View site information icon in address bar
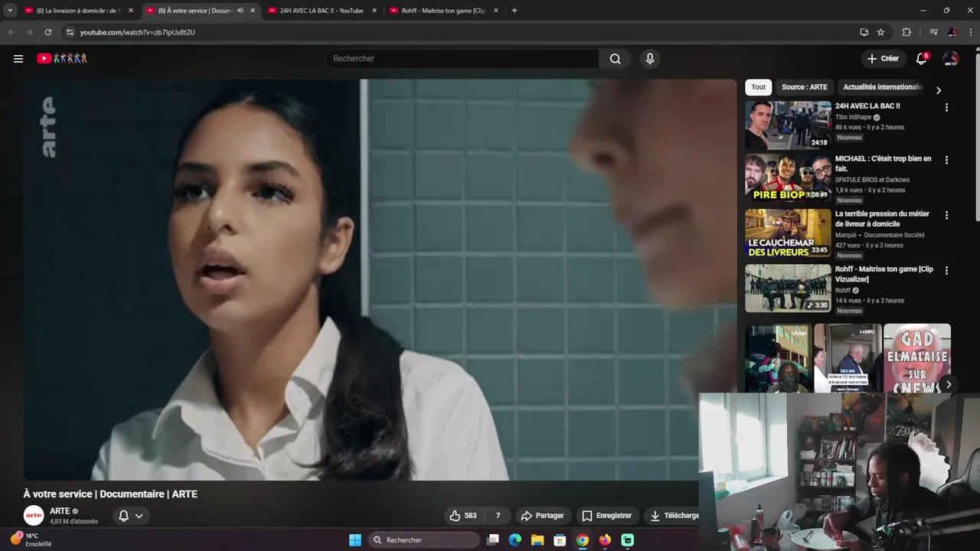The height and width of the screenshot is (551, 980). coord(70,32)
